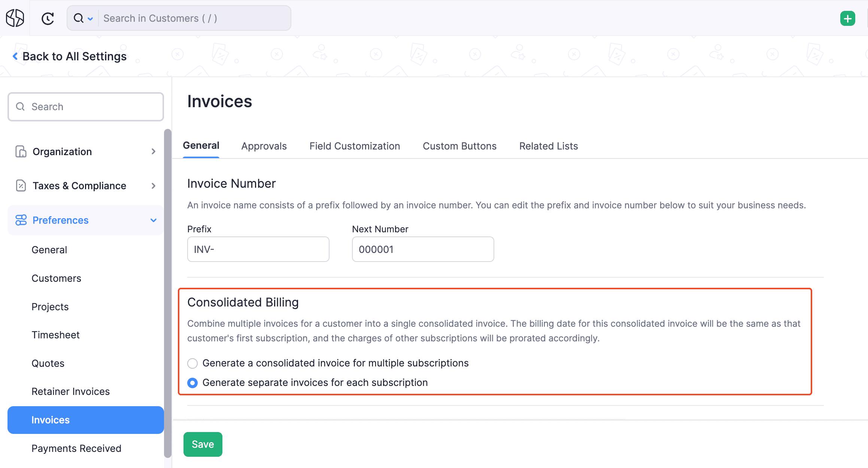
Task: Click the app logo icon
Action: click(x=15, y=18)
